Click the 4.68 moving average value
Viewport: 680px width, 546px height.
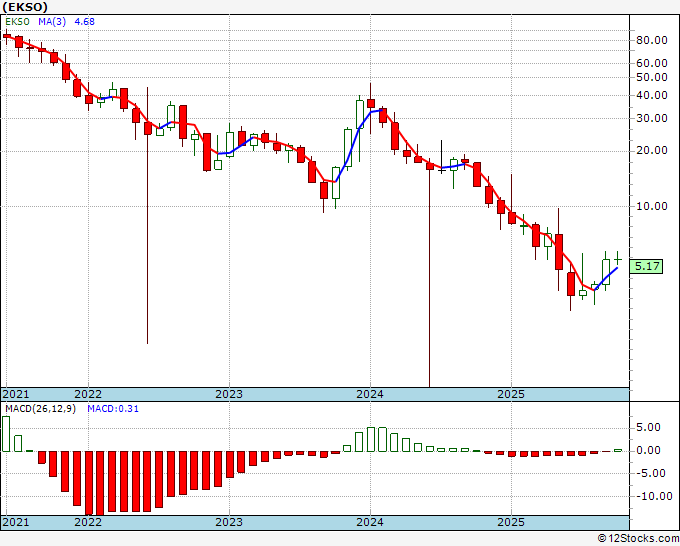[x=85, y=22]
